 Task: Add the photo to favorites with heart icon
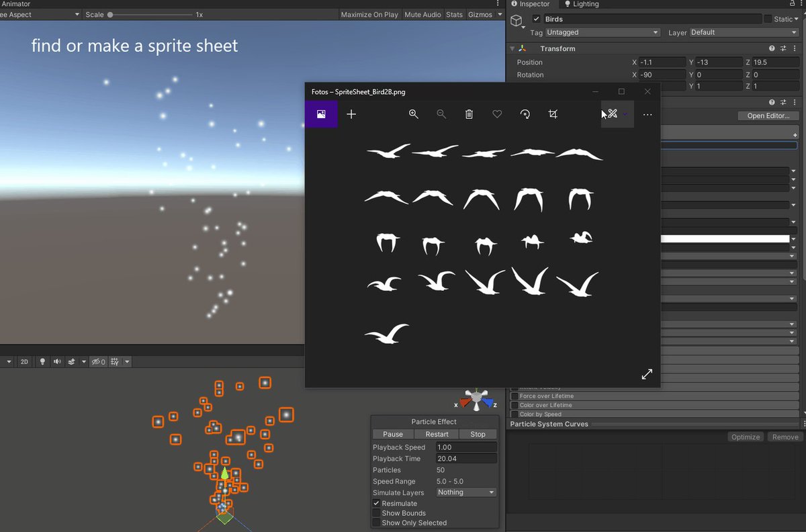tap(497, 114)
